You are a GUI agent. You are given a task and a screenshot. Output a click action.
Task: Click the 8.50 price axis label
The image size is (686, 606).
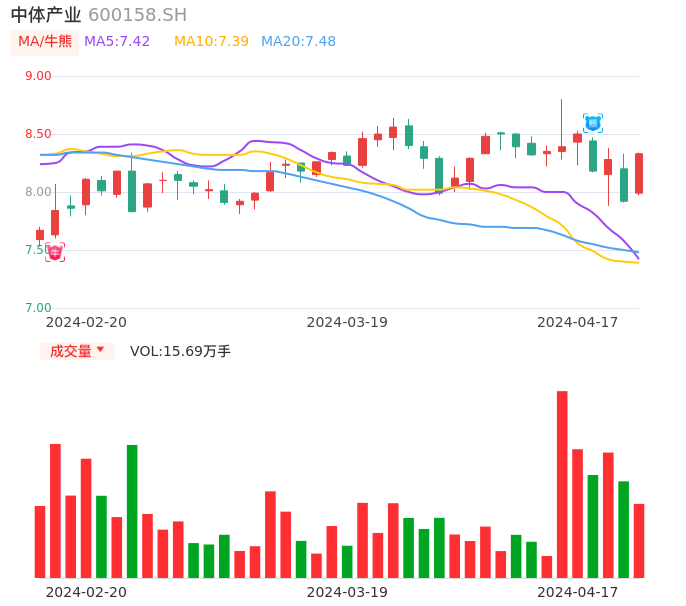(38, 134)
